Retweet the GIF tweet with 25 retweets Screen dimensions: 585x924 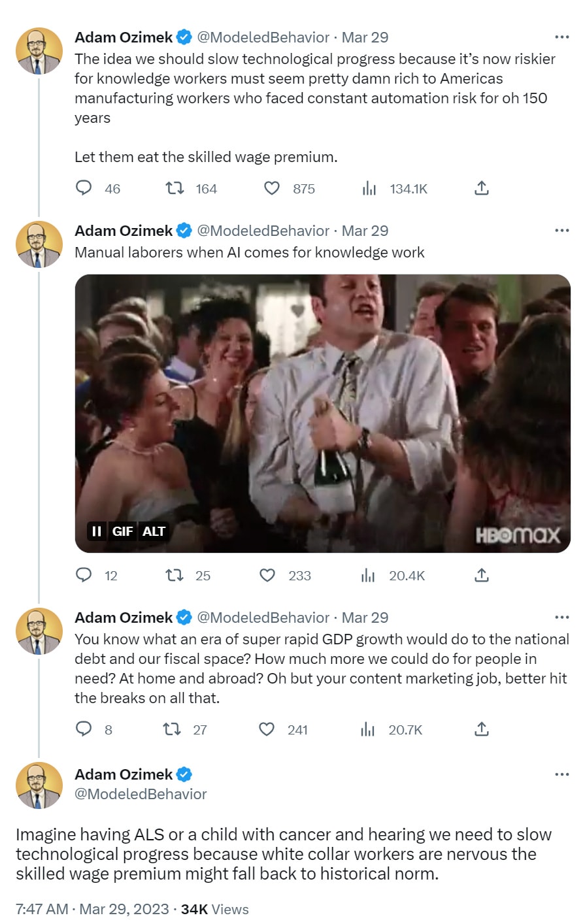pos(173,575)
